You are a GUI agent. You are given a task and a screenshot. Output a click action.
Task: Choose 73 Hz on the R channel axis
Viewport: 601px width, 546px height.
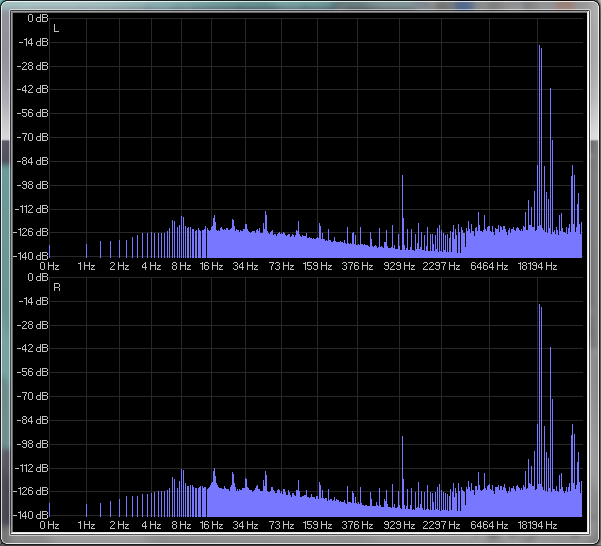[x=281, y=525]
